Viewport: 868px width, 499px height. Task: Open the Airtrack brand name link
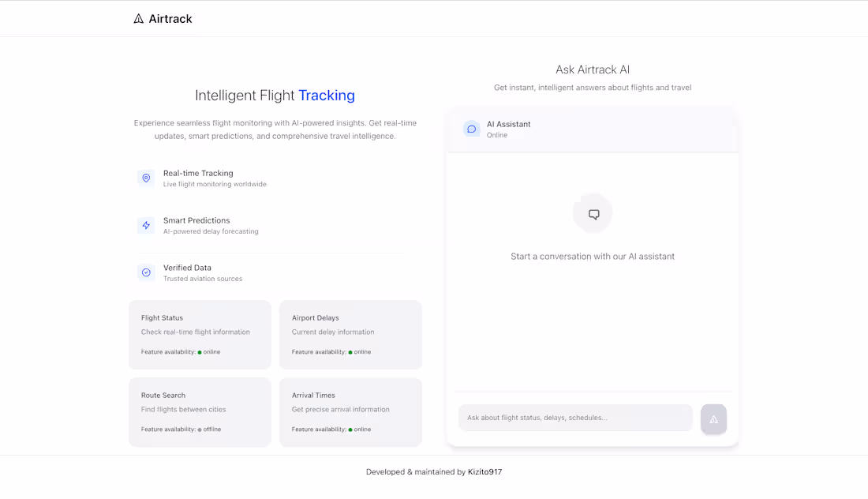tap(170, 19)
